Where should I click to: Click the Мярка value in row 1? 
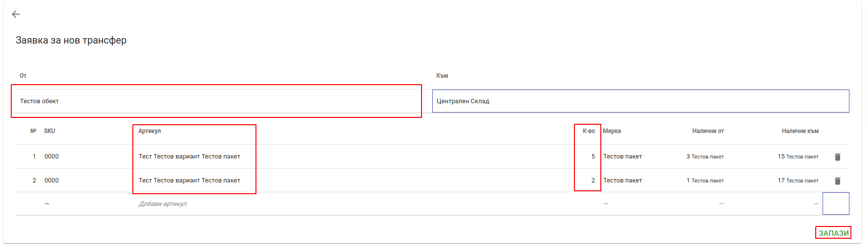pos(622,157)
